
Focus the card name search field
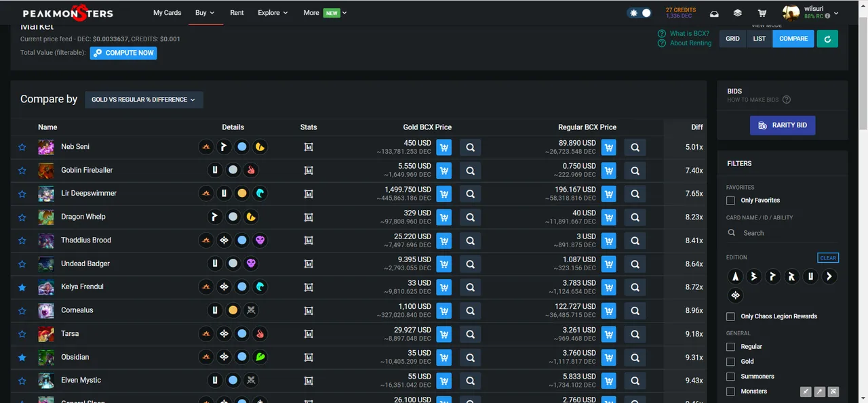click(x=783, y=233)
